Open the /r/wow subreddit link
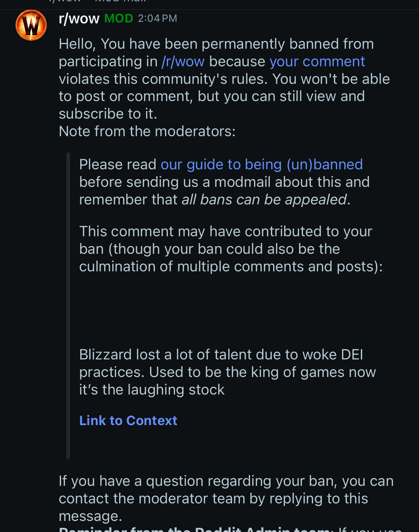The width and height of the screenshot is (419, 532). [183, 62]
